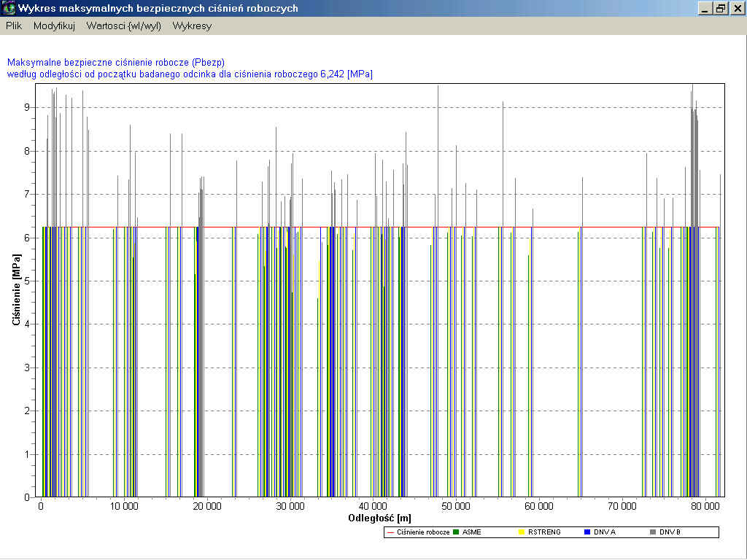Click the '9' y-axis label
Screen dimensions: 747x560
tap(27, 108)
